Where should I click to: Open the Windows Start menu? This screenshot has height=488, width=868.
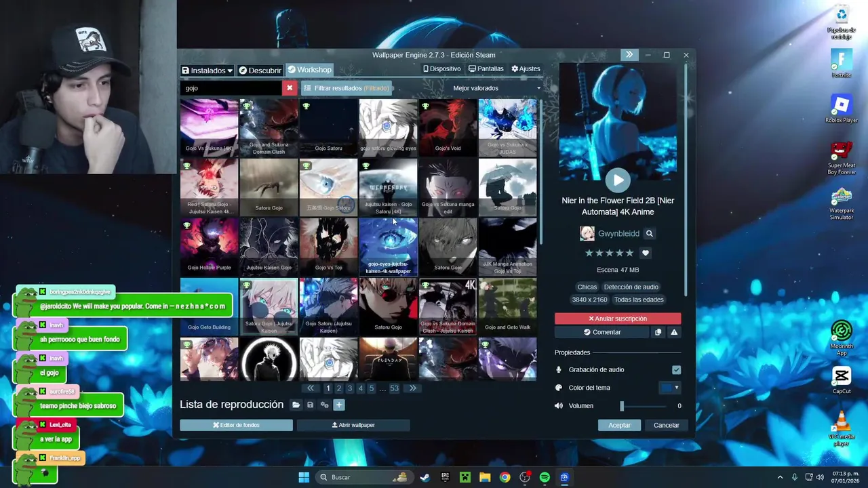click(x=304, y=477)
